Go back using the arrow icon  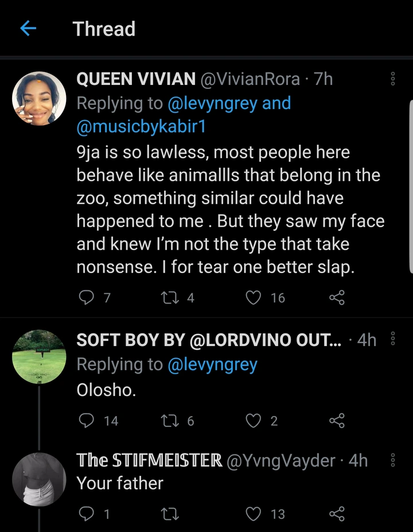point(28,29)
